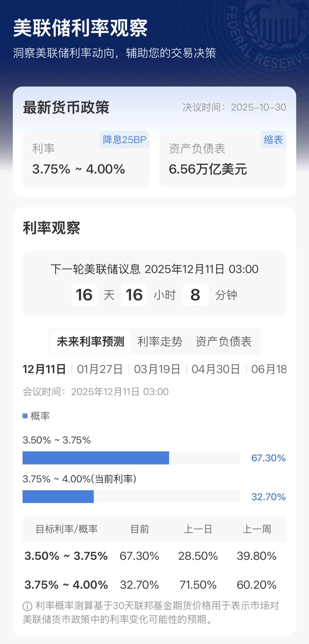309x644 pixels.
Task: Select the 未来利率预测 tab
Action: pos(91,342)
